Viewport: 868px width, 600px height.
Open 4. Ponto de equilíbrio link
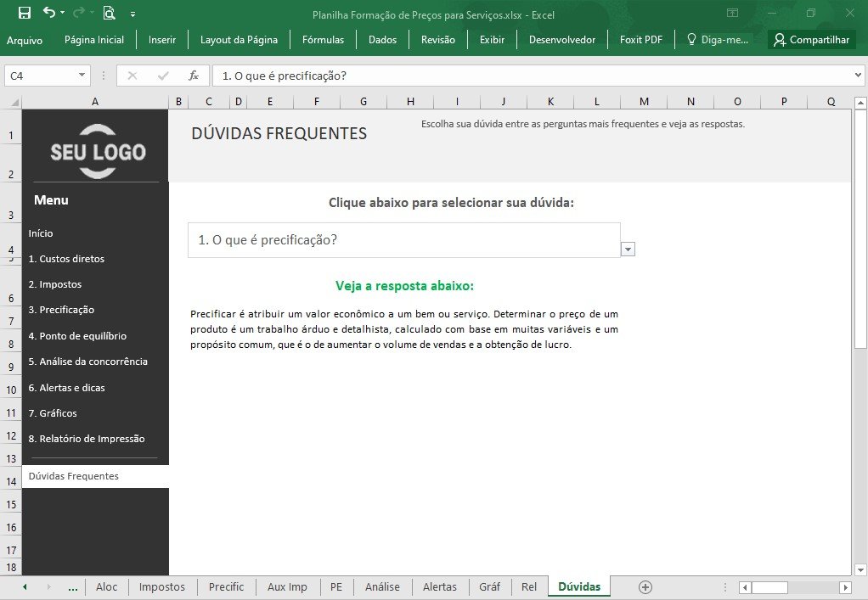pos(77,336)
